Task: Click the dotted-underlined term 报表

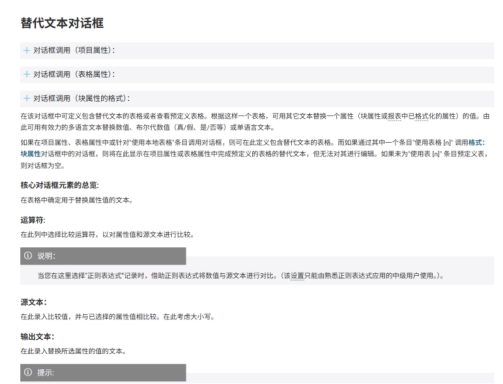Action: (x=394, y=116)
